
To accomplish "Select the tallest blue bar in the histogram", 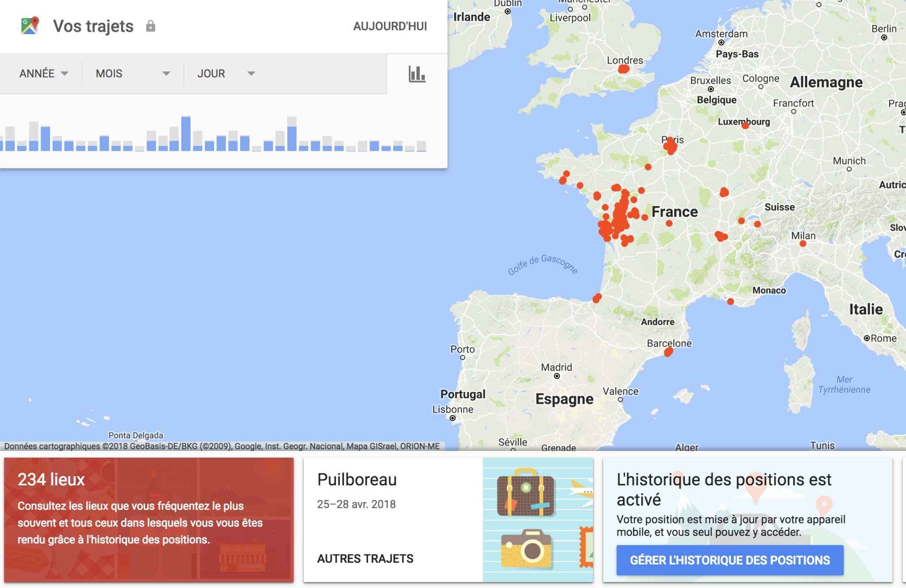I will (186, 134).
